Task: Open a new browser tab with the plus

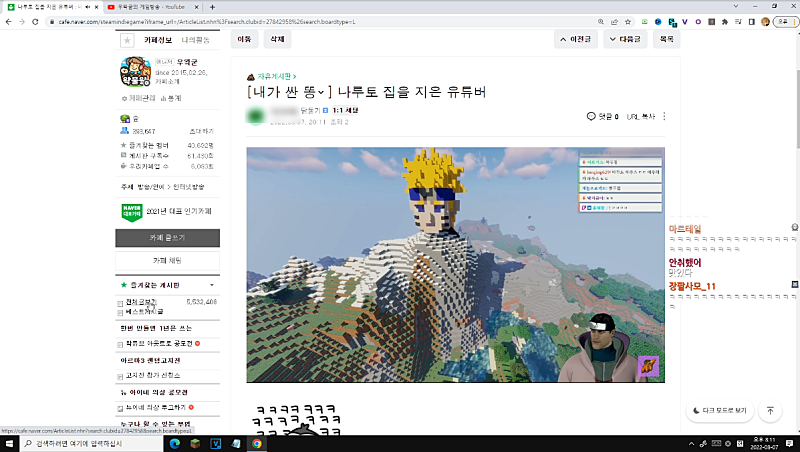Action: (212, 7)
